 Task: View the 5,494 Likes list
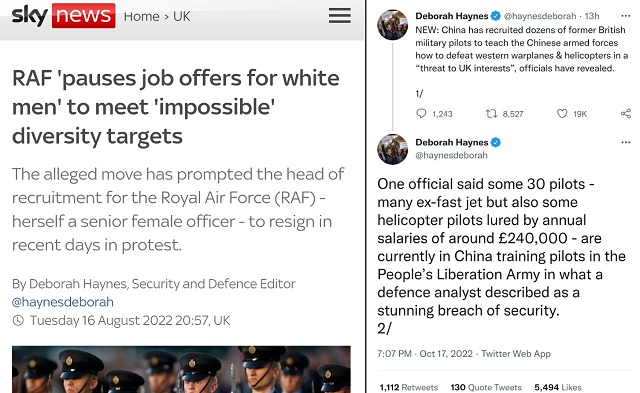coord(558,387)
